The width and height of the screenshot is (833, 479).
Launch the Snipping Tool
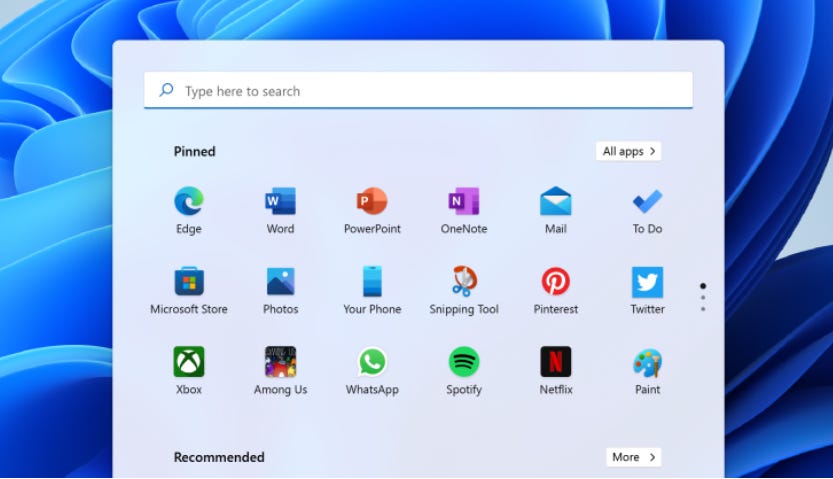point(464,290)
